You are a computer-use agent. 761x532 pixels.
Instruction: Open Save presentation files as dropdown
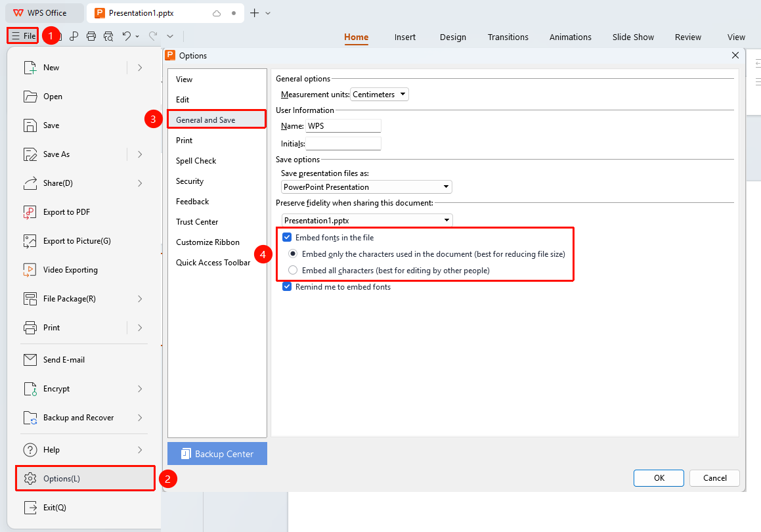point(366,187)
